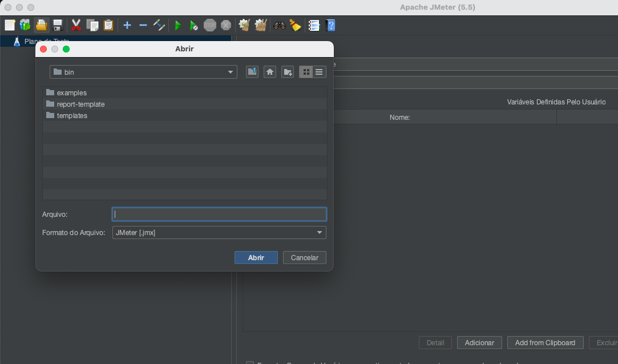Screen dimensions: 618x364
Task: Click the Search binoculars icon
Action: [280, 25]
